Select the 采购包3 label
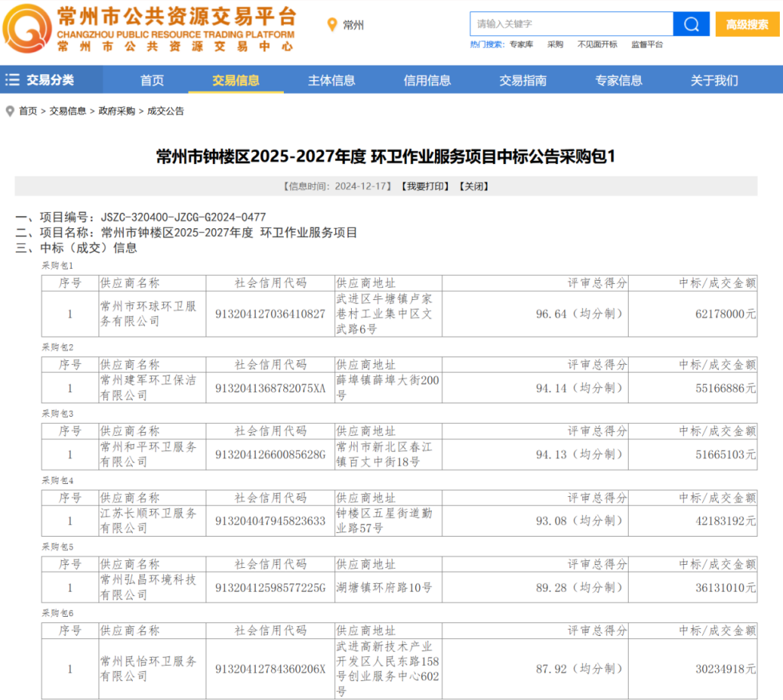This screenshot has height=700, width=783. click(57, 414)
